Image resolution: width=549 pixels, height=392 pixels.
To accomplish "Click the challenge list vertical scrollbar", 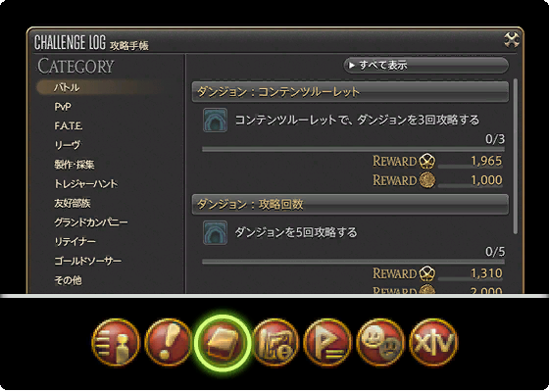I will click(515, 157).
